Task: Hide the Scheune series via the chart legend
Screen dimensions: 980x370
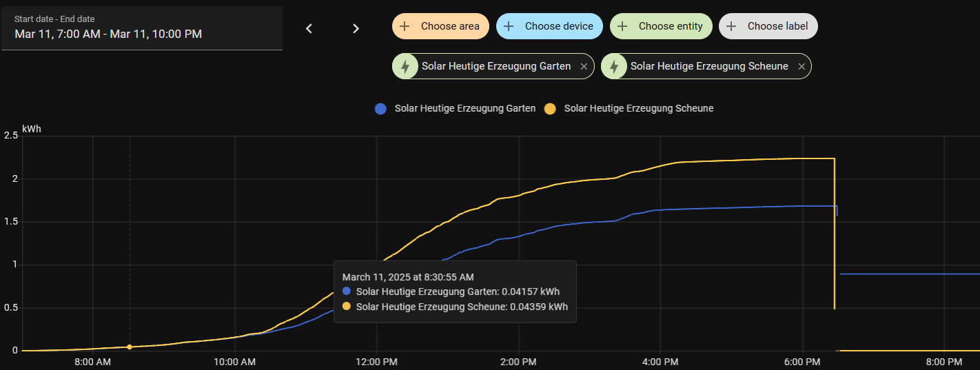Action: (x=629, y=108)
